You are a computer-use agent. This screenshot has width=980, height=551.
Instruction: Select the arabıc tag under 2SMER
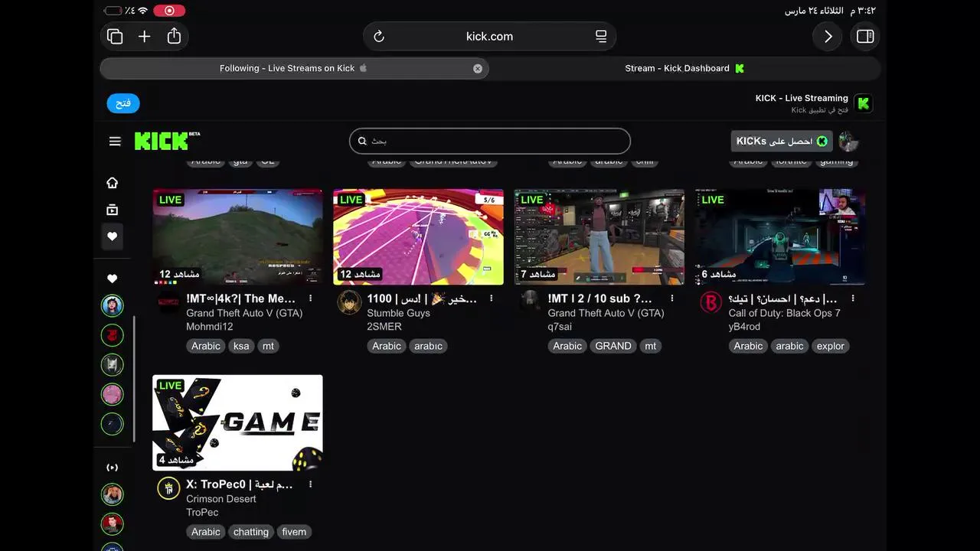pyautogui.click(x=428, y=346)
